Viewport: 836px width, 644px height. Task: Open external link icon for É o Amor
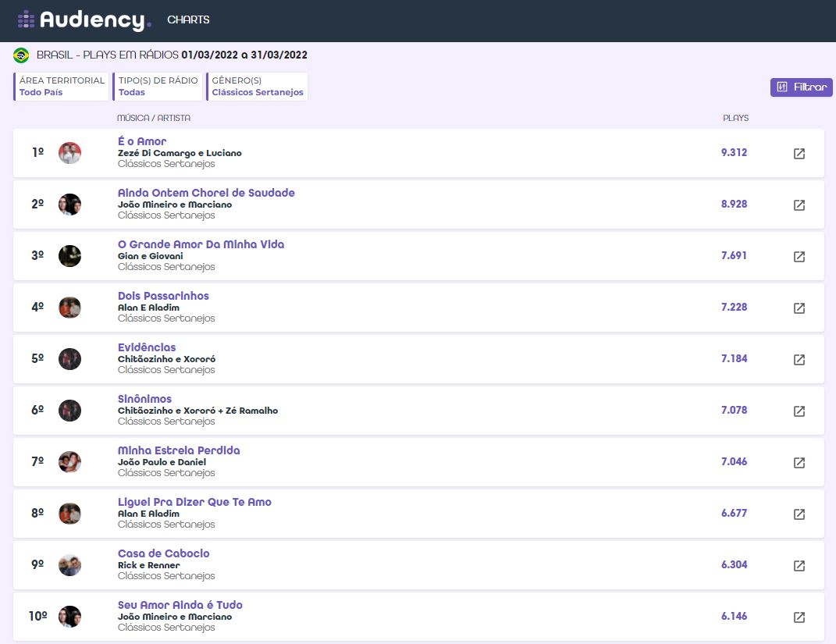[x=799, y=154]
